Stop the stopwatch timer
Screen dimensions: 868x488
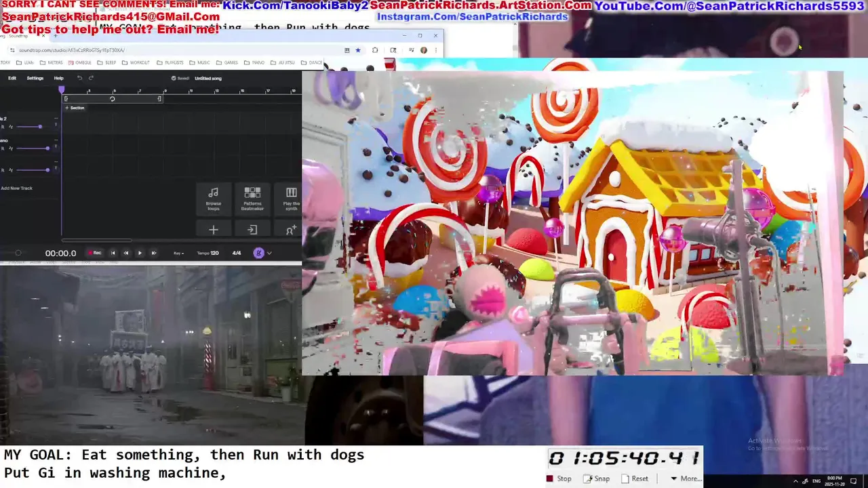tap(559, 479)
